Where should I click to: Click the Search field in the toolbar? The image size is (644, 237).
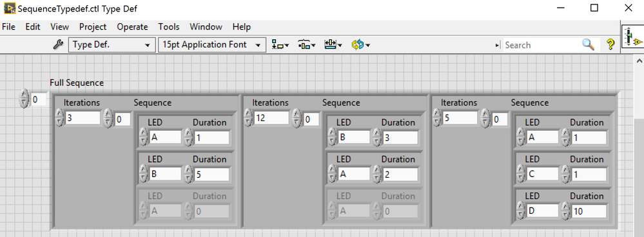tap(542, 44)
